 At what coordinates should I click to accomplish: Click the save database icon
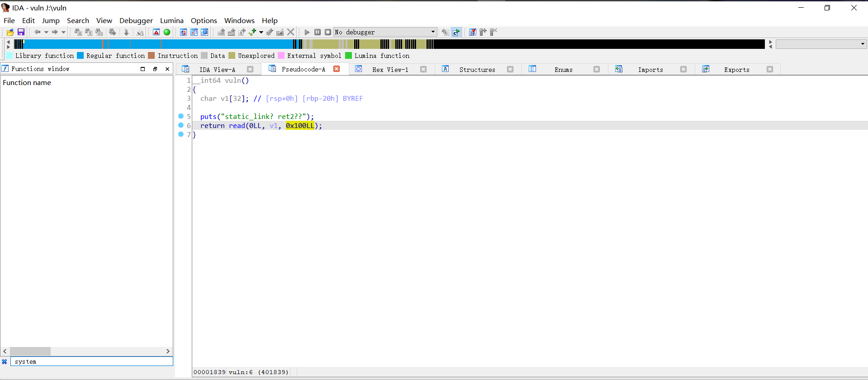(x=21, y=32)
